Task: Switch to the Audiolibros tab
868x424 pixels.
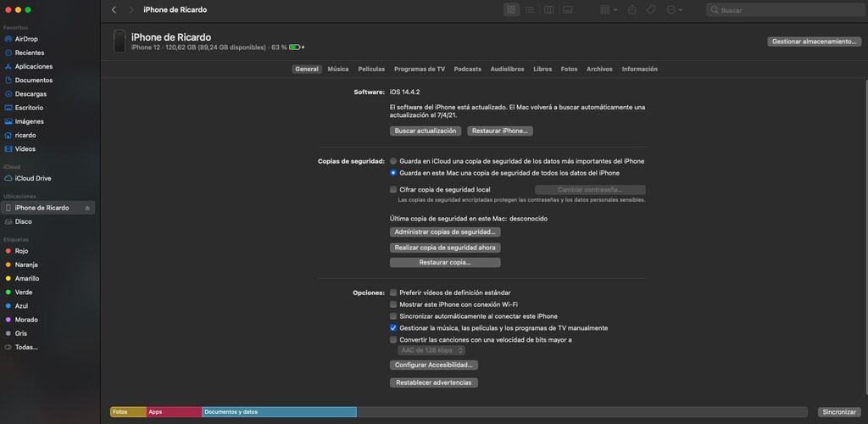Action: coord(507,70)
